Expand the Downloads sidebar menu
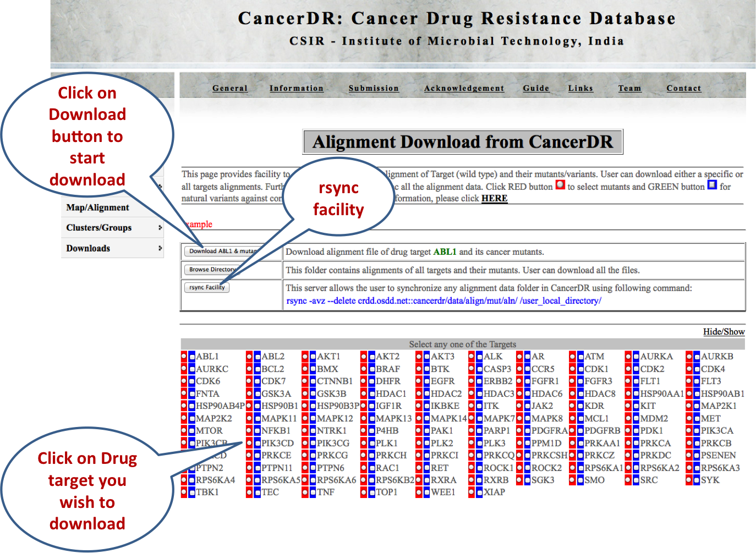The width and height of the screenshot is (756, 553). [x=112, y=249]
